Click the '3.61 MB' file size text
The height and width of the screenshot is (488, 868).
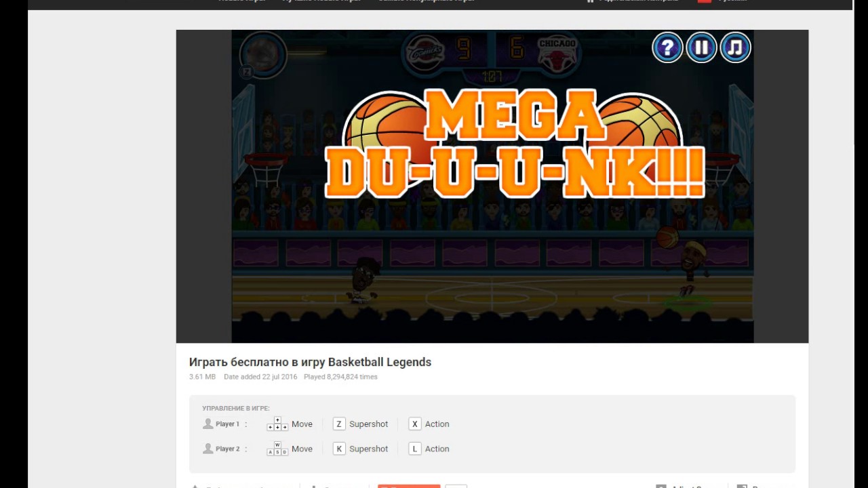(x=202, y=377)
